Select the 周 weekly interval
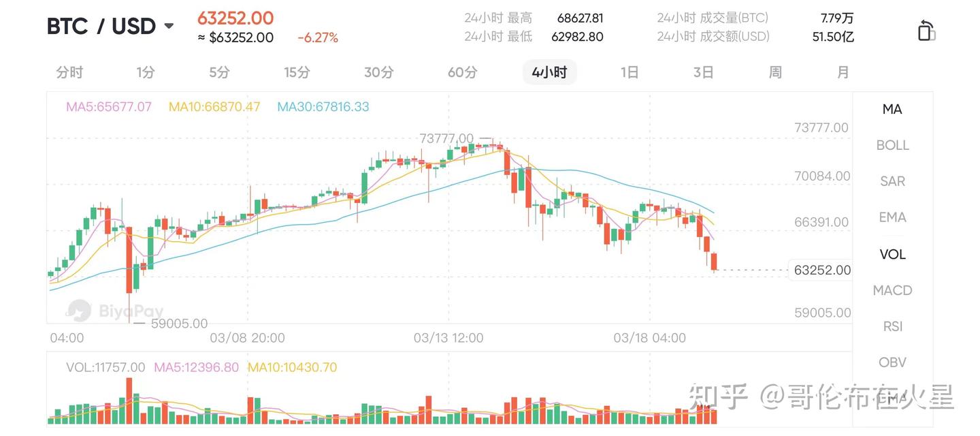Image resolution: width=980 pixels, height=436 pixels. 774,71
